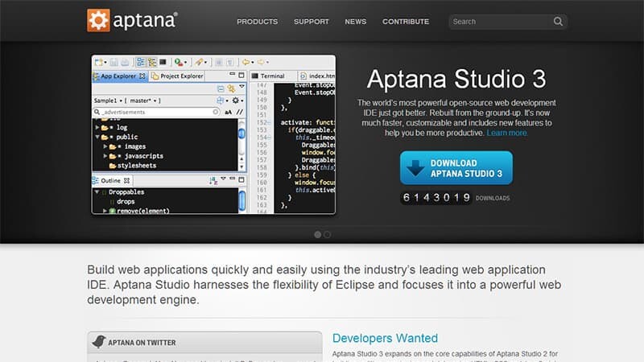This screenshot has height=362, width=644.
Task: Open the Run icon dropdown arrow
Action: coord(186,63)
